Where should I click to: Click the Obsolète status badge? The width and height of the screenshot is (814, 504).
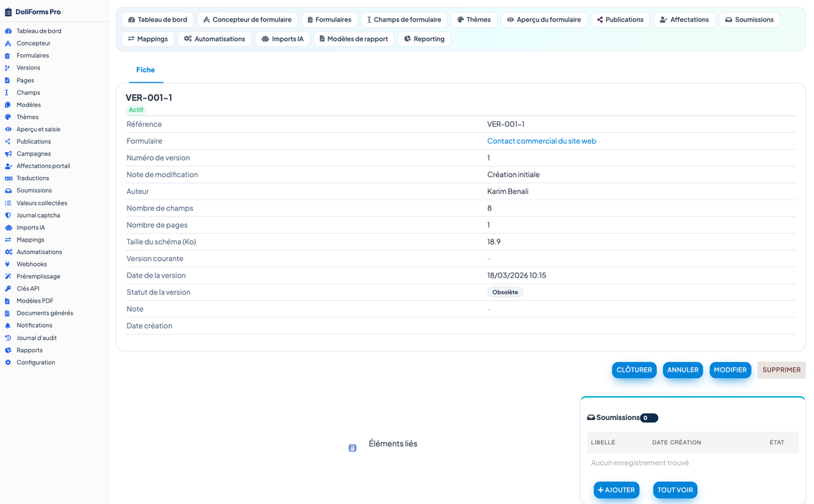(x=505, y=292)
